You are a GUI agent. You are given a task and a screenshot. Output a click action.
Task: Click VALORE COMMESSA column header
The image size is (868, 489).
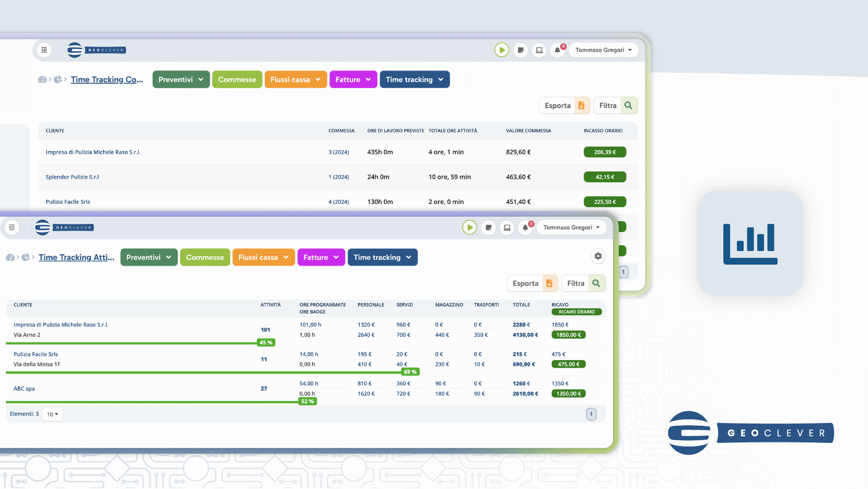(x=528, y=131)
